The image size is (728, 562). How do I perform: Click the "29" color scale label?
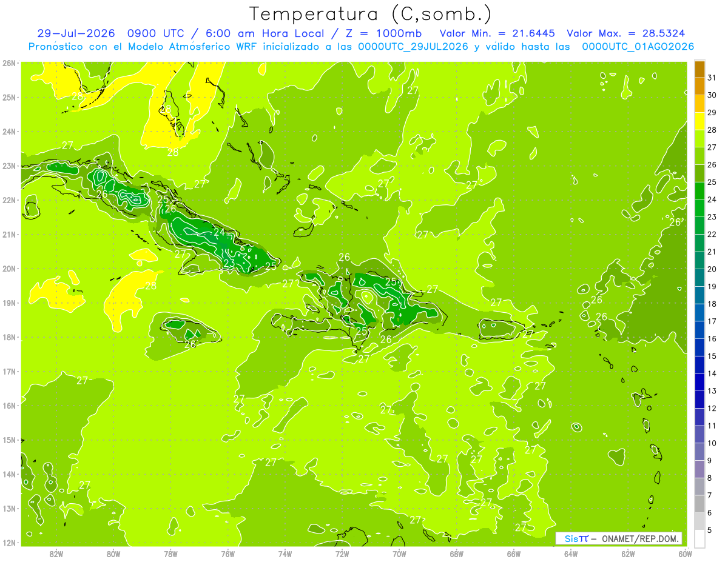coord(712,112)
